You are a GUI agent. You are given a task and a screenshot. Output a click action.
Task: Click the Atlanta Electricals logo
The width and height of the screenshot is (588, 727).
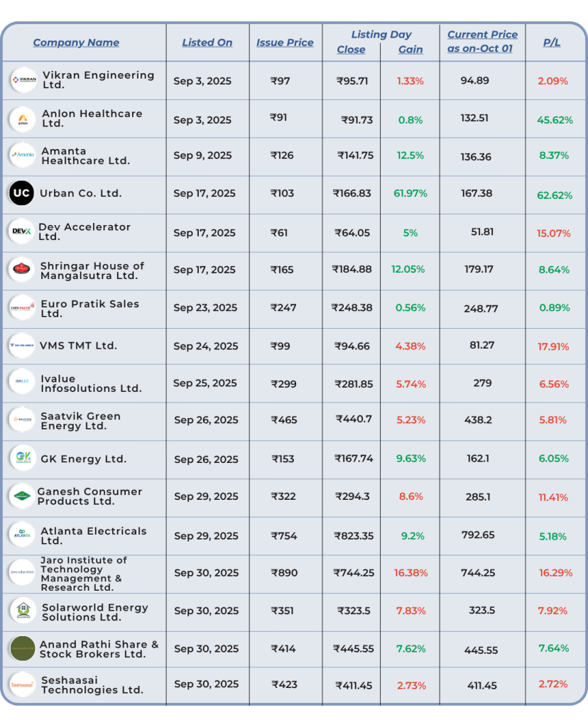click(23, 535)
